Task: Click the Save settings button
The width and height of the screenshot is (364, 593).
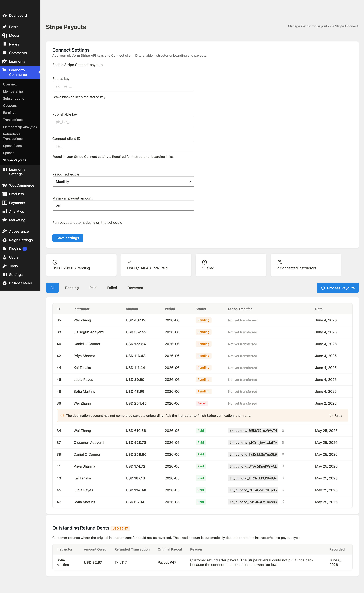Action: point(68,238)
